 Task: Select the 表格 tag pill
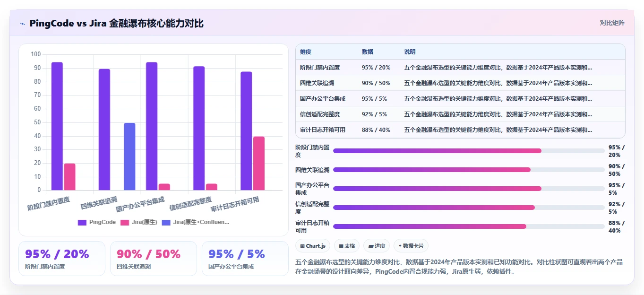coord(347,246)
